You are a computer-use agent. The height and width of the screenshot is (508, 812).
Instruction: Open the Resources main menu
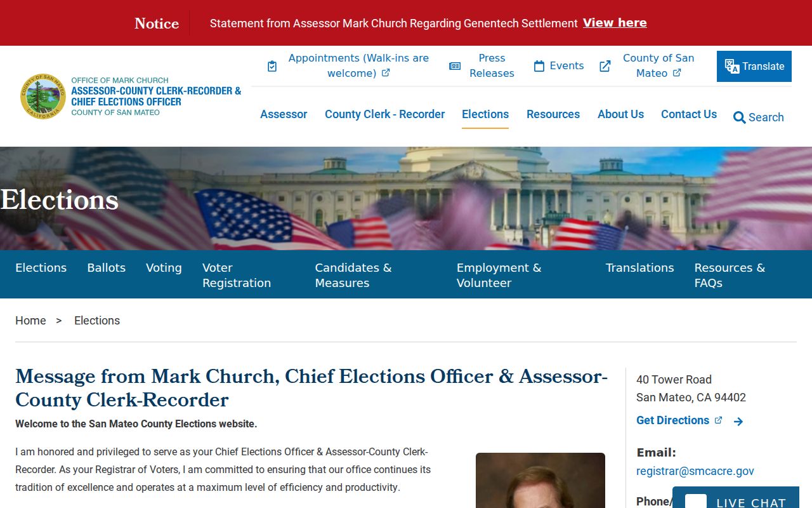[553, 114]
